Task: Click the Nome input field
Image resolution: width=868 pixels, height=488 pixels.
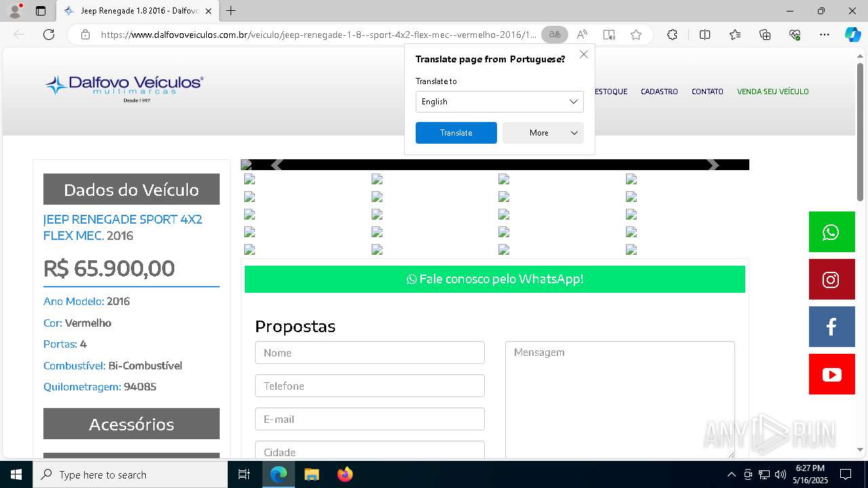Action: pos(370,352)
